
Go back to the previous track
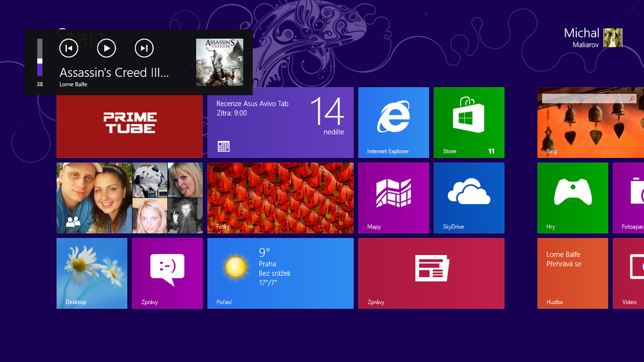pyautogui.click(x=68, y=48)
